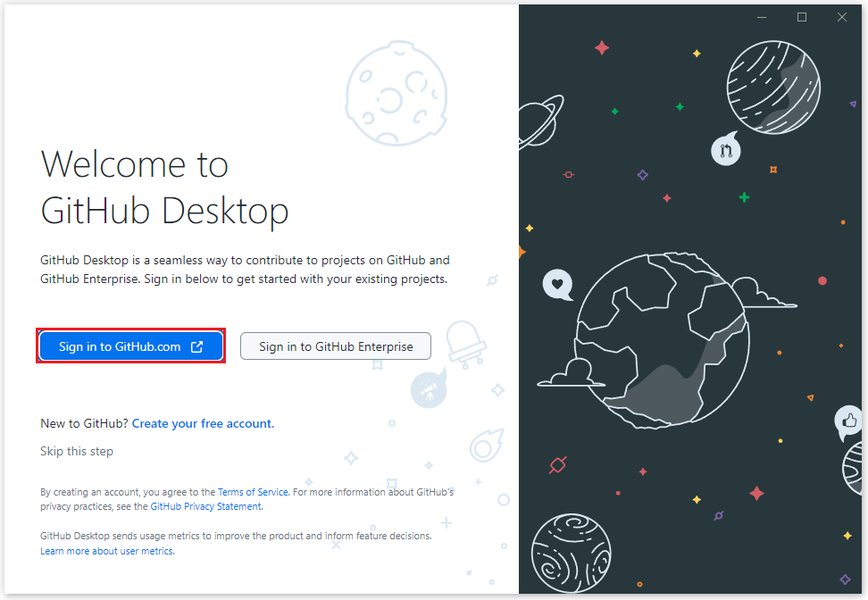Click the external-link icon inside the sign-in button

[x=196, y=346]
